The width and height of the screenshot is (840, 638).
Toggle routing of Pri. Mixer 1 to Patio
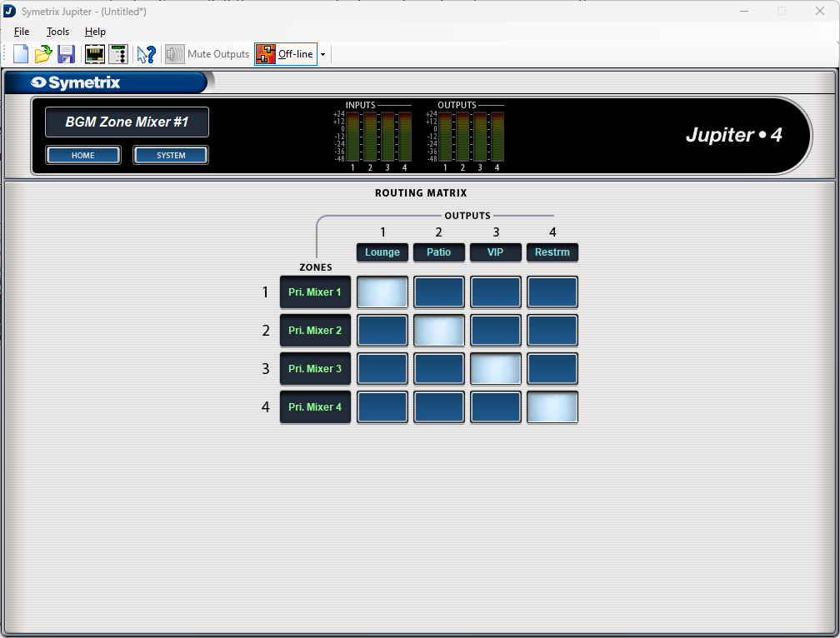pos(438,292)
